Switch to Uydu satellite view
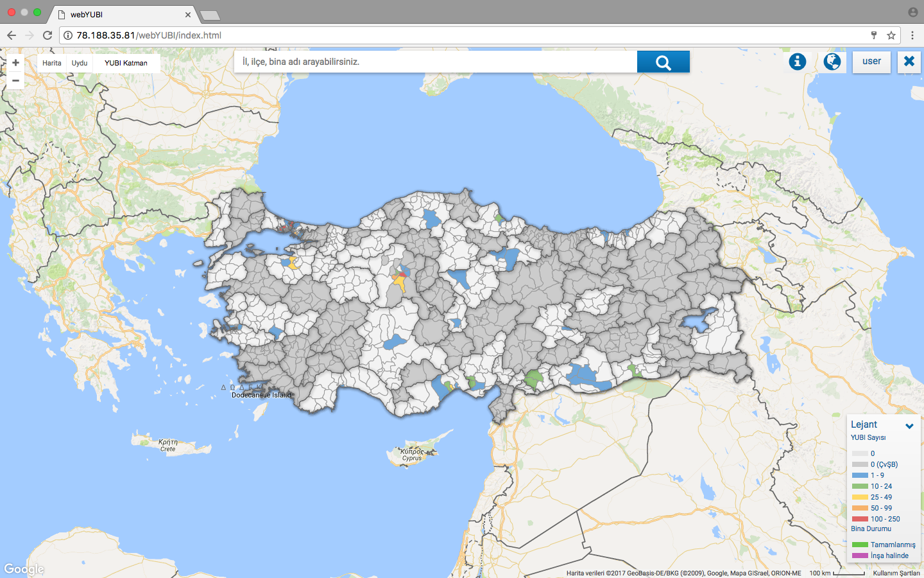The height and width of the screenshot is (578, 924). tap(80, 63)
